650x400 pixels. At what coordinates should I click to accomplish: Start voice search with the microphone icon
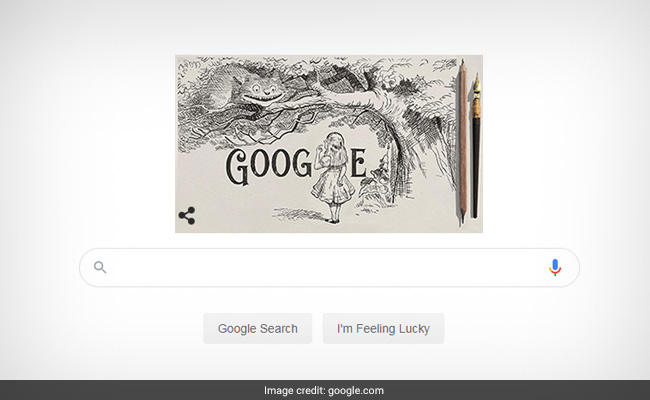point(555,267)
